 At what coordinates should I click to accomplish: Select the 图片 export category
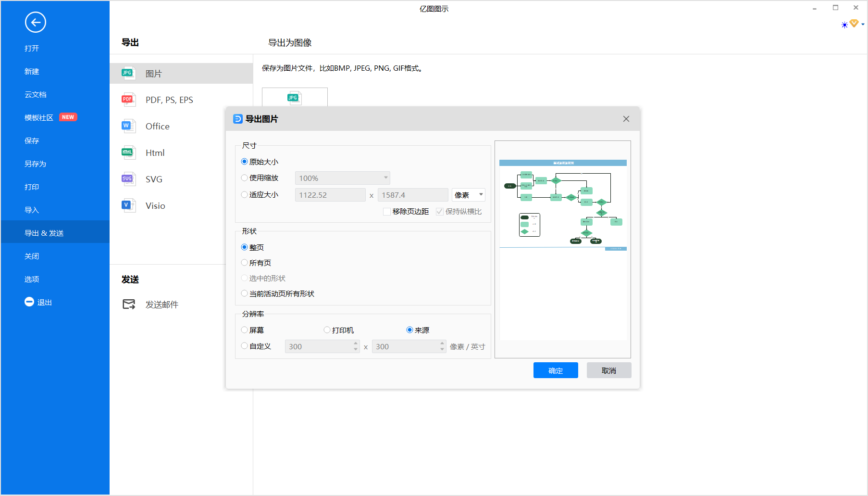(x=181, y=73)
